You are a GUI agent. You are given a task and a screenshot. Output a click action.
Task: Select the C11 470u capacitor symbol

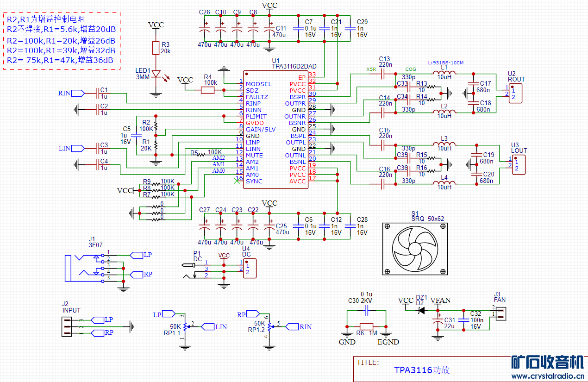(x=269, y=29)
